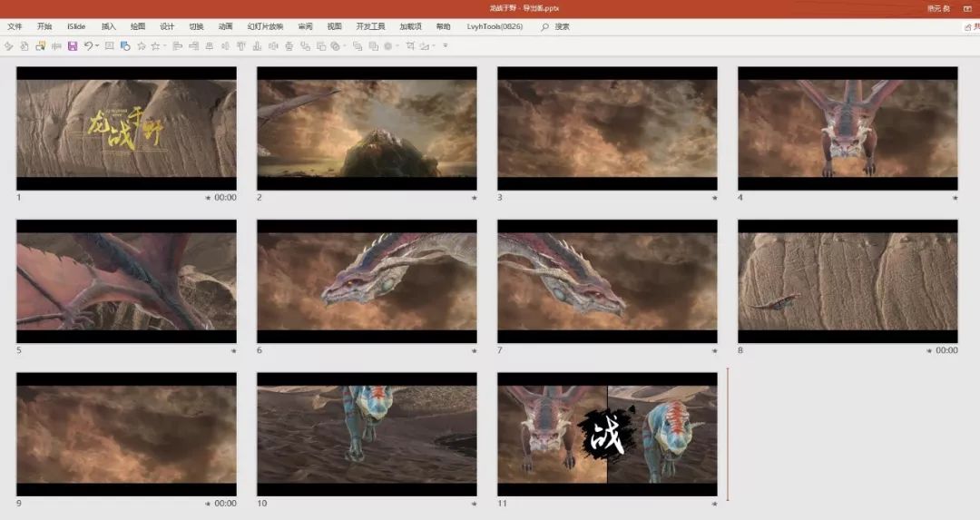Switch to the 视图 tab
Screen dimensions: 980x520
334,27
